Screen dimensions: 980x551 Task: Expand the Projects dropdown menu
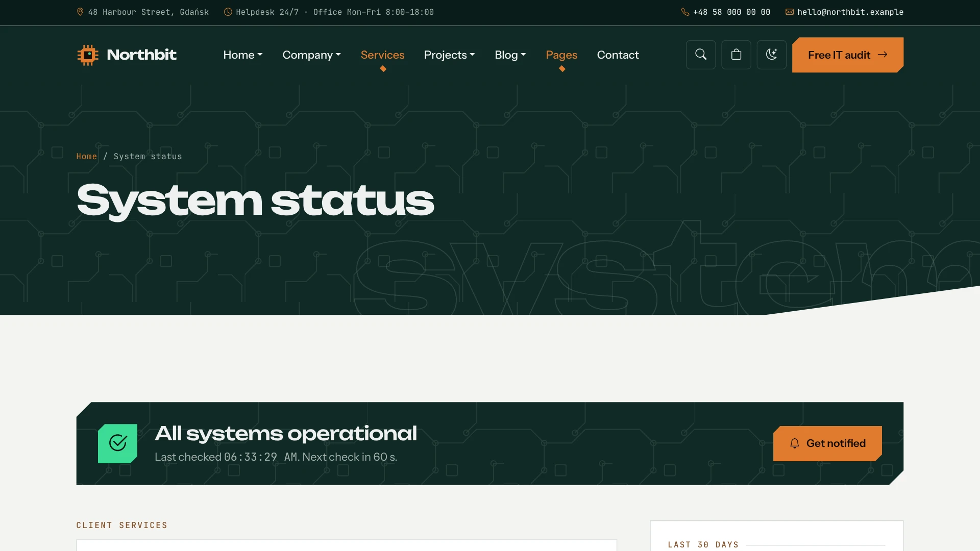coord(449,55)
